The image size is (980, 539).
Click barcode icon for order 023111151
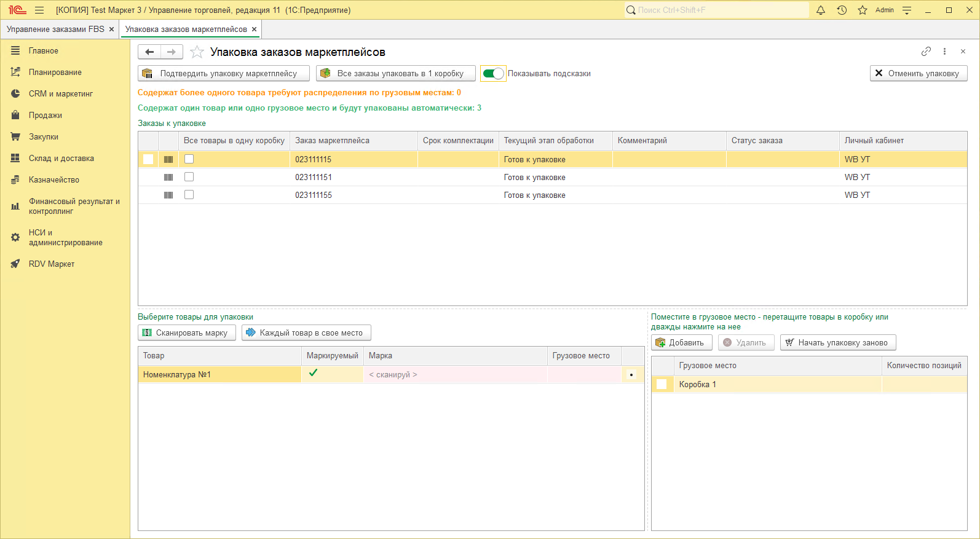click(168, 177)
